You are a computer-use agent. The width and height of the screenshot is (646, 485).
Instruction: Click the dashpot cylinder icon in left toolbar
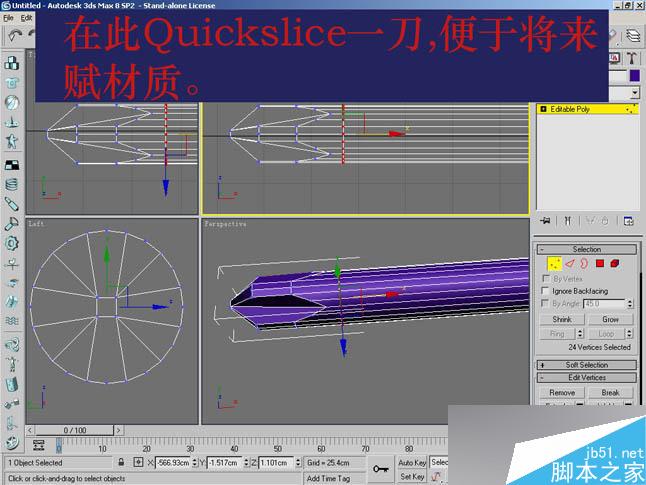(x=12, y=204)
